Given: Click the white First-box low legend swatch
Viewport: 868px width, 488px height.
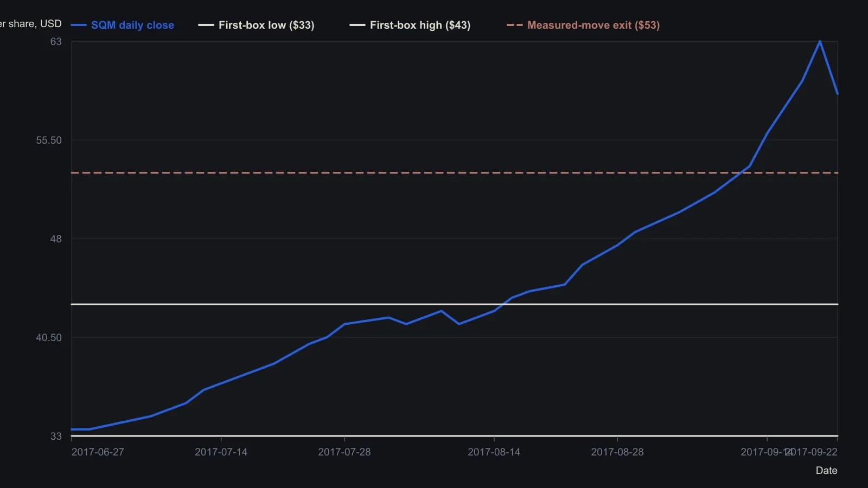Looking at the screenshot, I should [x=206, y=25].
